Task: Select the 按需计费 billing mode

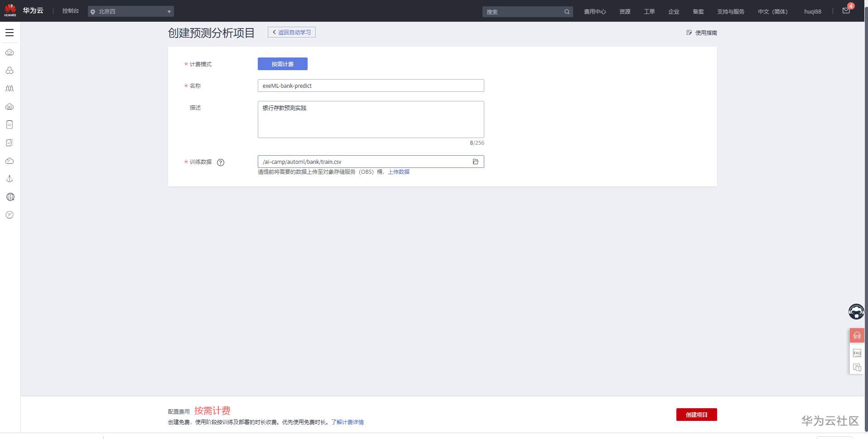Action: click(x=283, y=64)
